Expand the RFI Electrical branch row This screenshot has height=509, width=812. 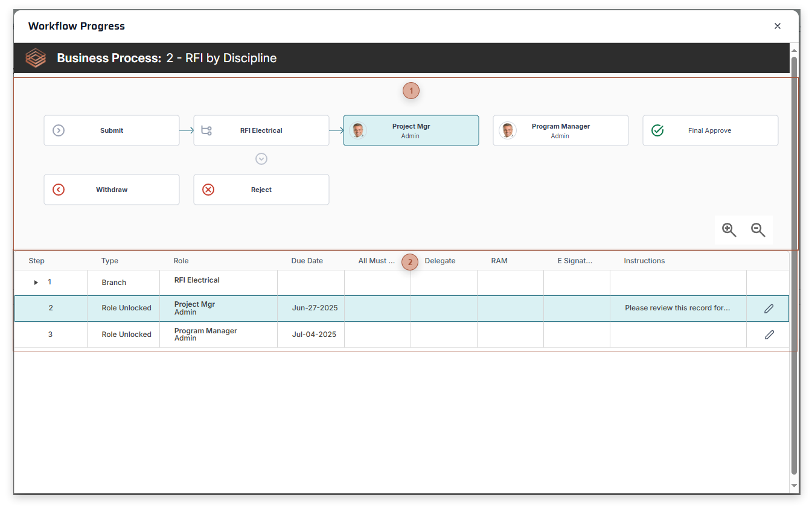[x=35, y=281]
